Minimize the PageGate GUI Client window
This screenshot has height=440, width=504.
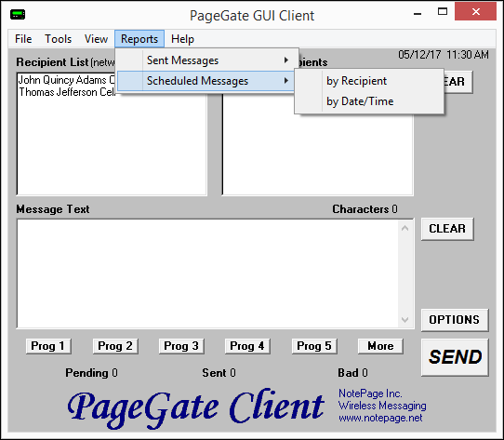[418, 13]
